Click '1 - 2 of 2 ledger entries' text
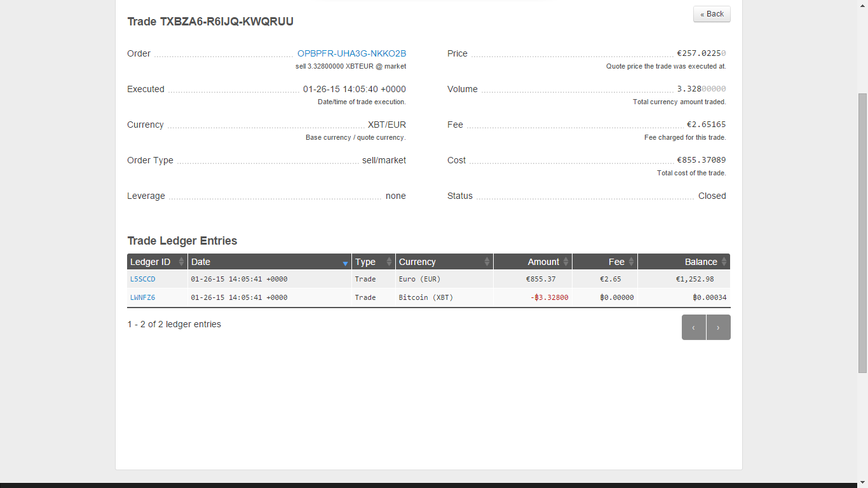Viewport: 868px width, 488px height. coord(174,324)
